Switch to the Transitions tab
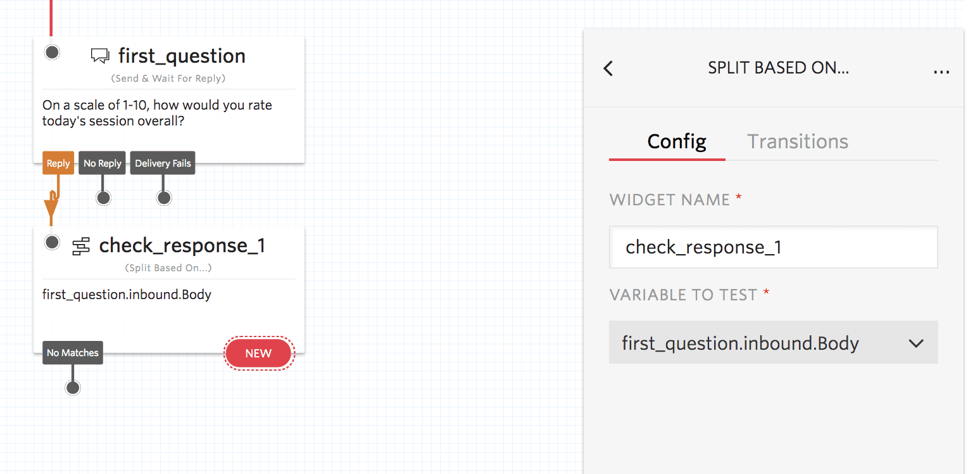980x474 pixels. (797, 141)
